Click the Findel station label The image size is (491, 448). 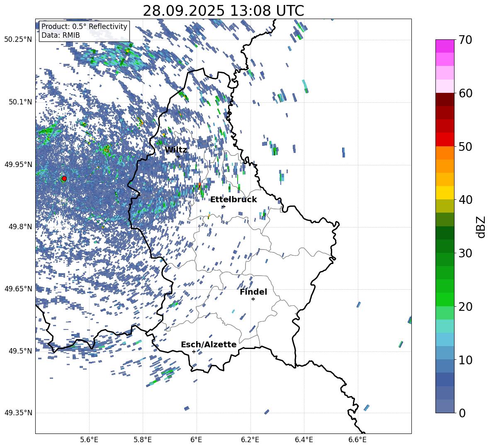pyautogui.click(x=253, y=292)
